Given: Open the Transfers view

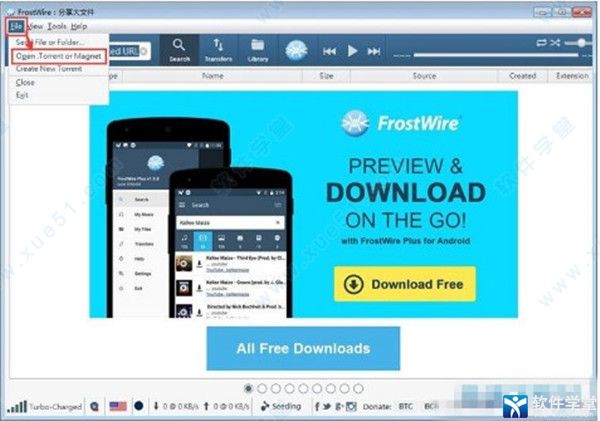Looking at the screenshot, I should [218, 48].
